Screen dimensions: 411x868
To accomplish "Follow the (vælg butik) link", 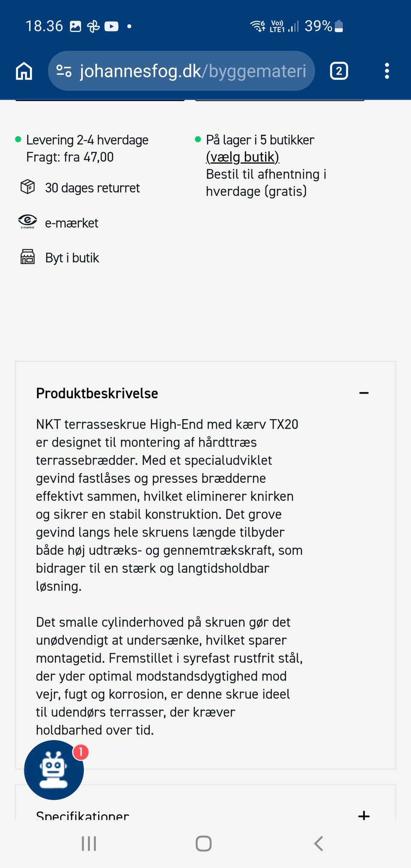I will [242, 157].
